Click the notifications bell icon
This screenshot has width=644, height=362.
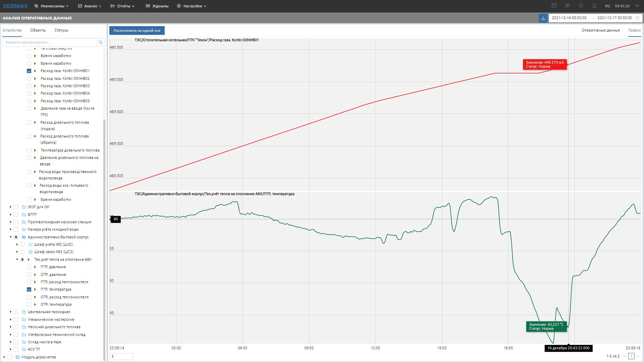coord(594,6)
